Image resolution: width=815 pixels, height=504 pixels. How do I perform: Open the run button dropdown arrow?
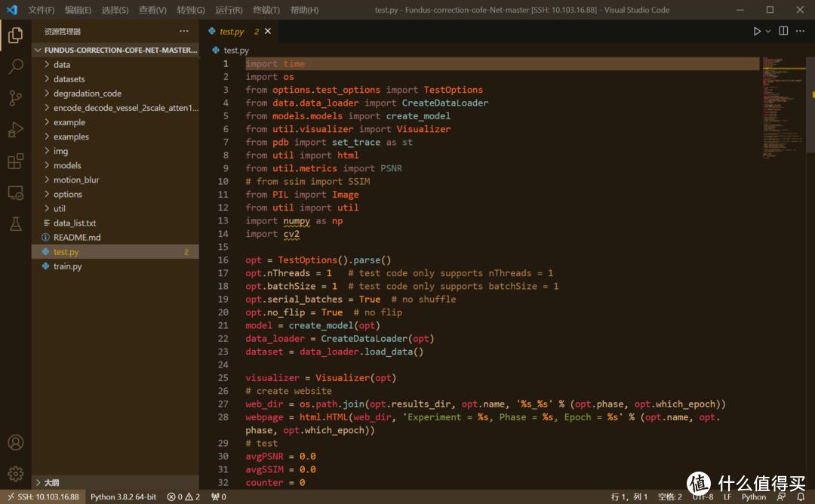(768, 32)
